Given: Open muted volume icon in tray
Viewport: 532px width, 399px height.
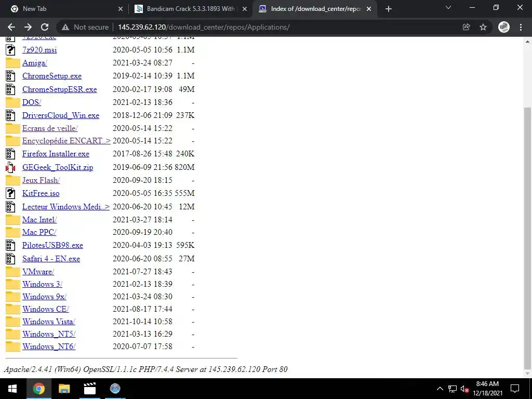Looking at the screenshot, I should pyautogui.click(x=464, y=389).
